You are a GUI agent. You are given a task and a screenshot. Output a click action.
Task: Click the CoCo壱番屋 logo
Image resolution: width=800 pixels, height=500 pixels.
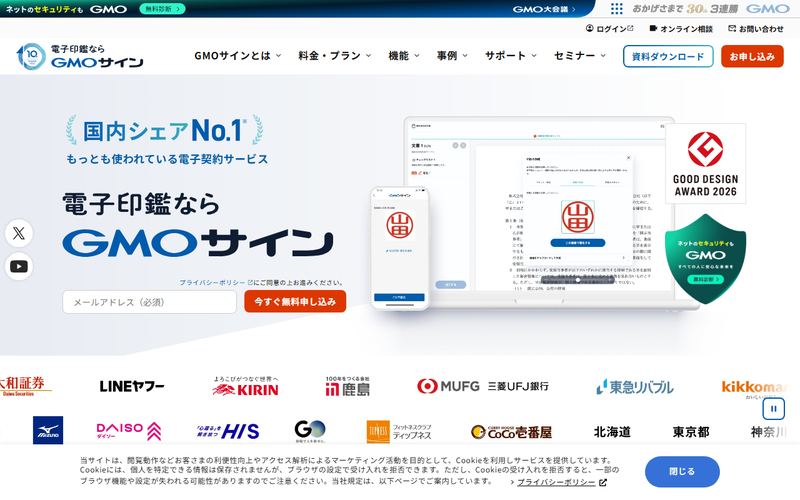pos(511,432)
